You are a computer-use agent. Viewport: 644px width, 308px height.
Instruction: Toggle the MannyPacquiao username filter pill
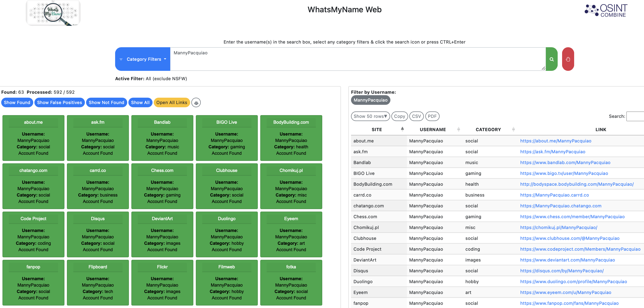point(370,100)
